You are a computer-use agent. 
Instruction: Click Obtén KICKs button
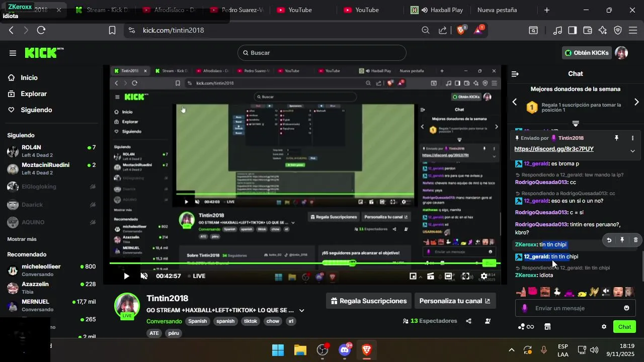586,53
